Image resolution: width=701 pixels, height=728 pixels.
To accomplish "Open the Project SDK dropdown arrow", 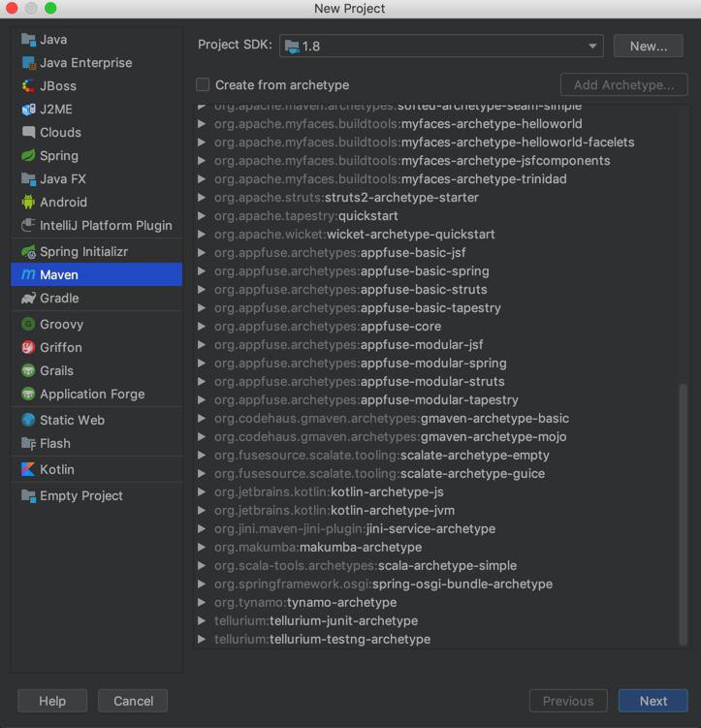I will [592, 46].
